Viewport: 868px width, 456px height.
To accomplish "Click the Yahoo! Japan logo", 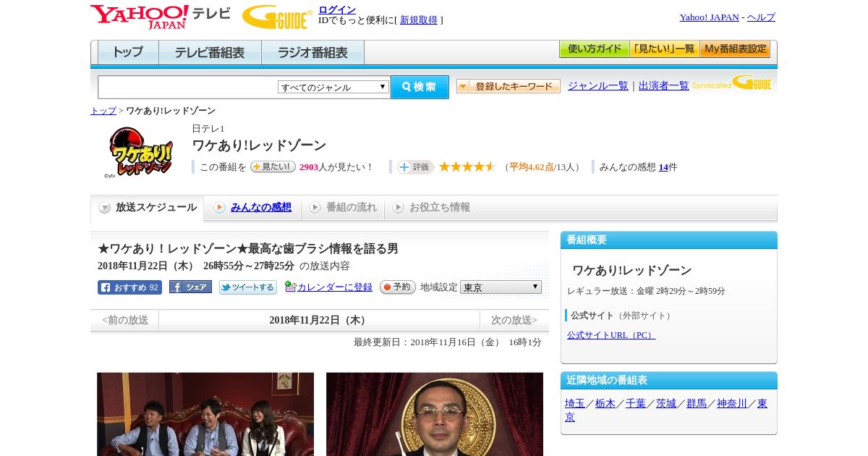I will click(x=140, y=17).
